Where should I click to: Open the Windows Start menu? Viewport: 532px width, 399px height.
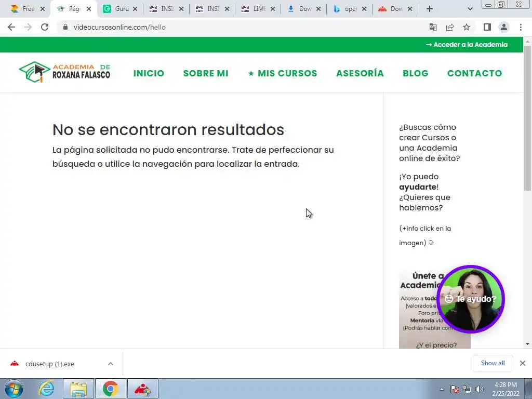(14, 389)
